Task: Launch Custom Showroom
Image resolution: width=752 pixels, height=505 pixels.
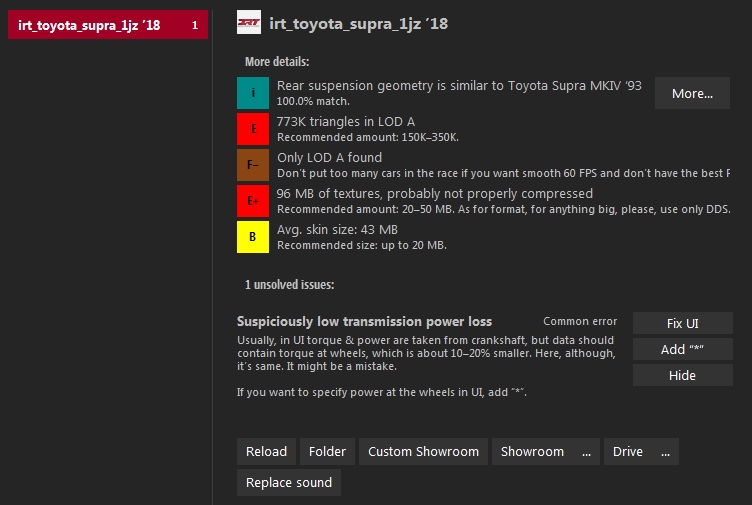Action: [423, 451]
